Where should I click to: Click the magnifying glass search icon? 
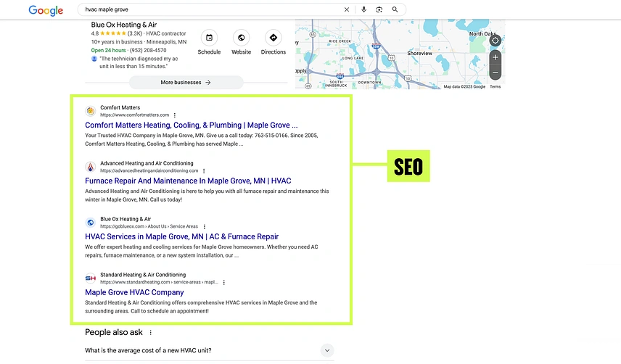click(x=395, y=9)
